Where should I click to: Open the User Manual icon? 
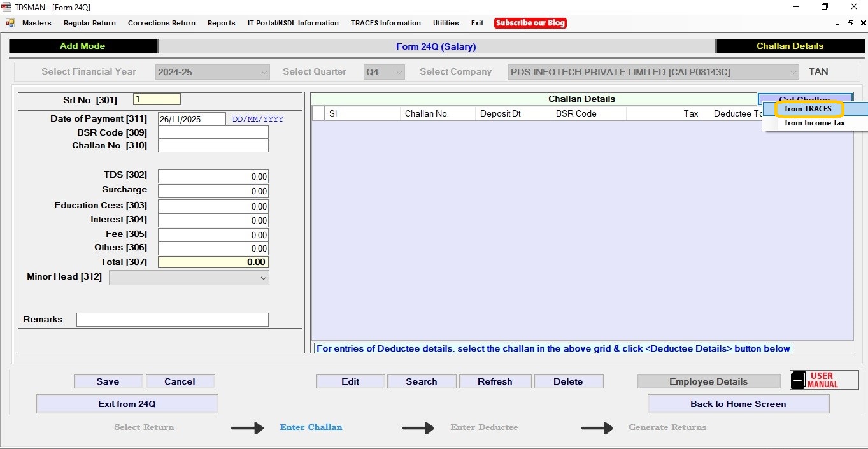tap(823, 380)
